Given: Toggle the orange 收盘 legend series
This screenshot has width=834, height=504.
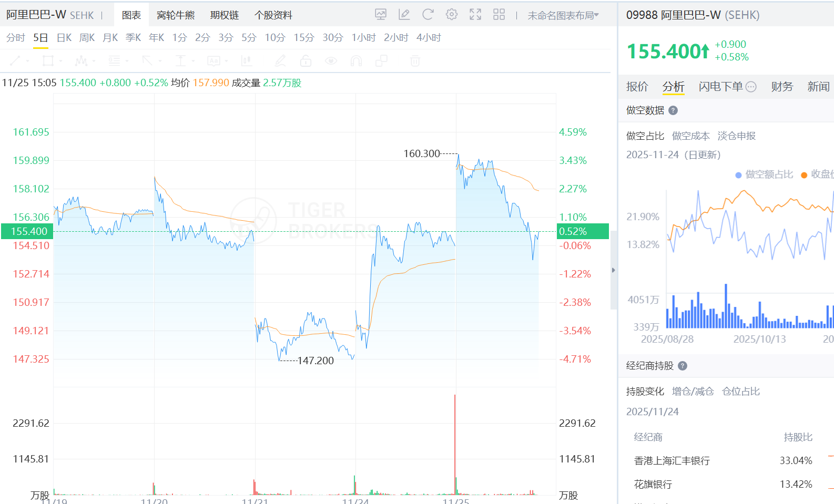Looking at the screenshot, I should 817,174.
